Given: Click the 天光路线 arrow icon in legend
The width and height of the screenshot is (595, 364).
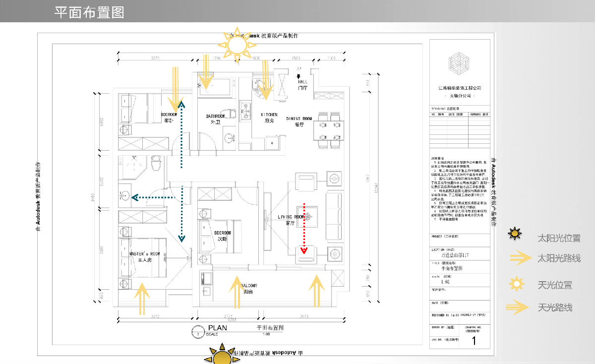Looking at the screenshot, I should (x=518, y=307).
